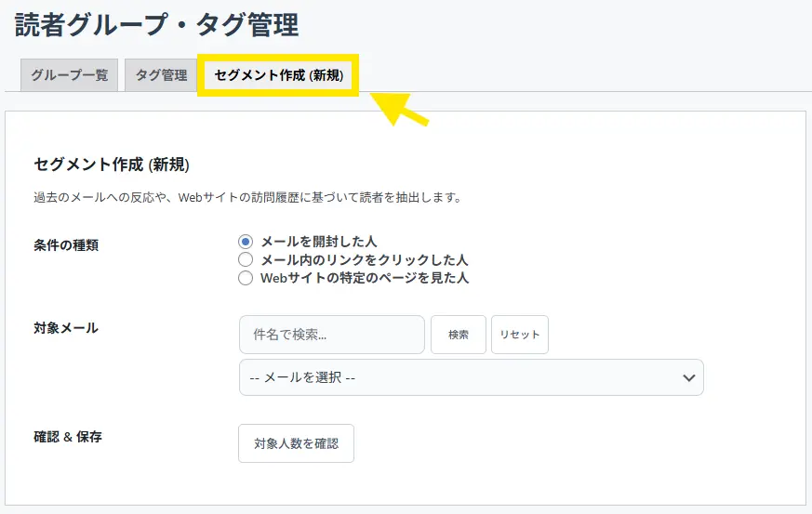Click the 条件の種類 field label
Image resolution: width=812 pixels, height=514 pixels.
[x=66, y=245]
